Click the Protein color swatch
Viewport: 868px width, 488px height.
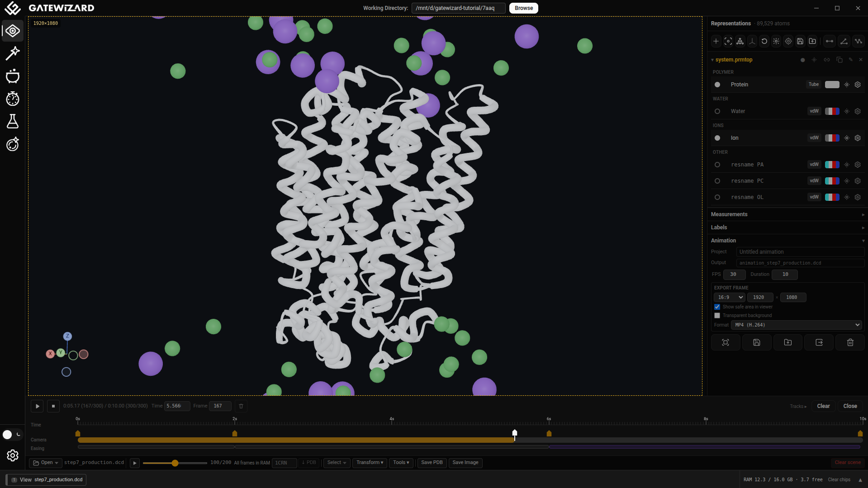(x=832, y=85)
